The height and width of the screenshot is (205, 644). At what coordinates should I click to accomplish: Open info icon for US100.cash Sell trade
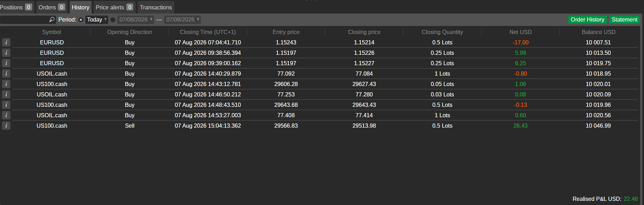coord(6,126)
